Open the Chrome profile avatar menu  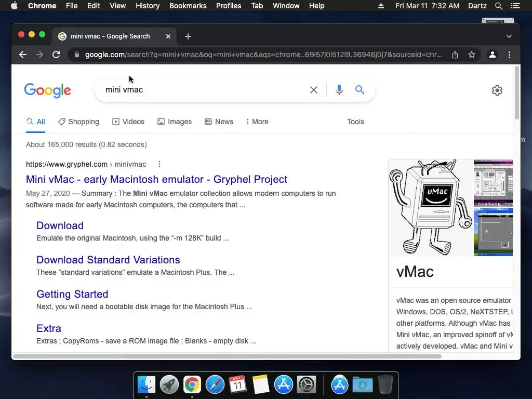point(493,55)
